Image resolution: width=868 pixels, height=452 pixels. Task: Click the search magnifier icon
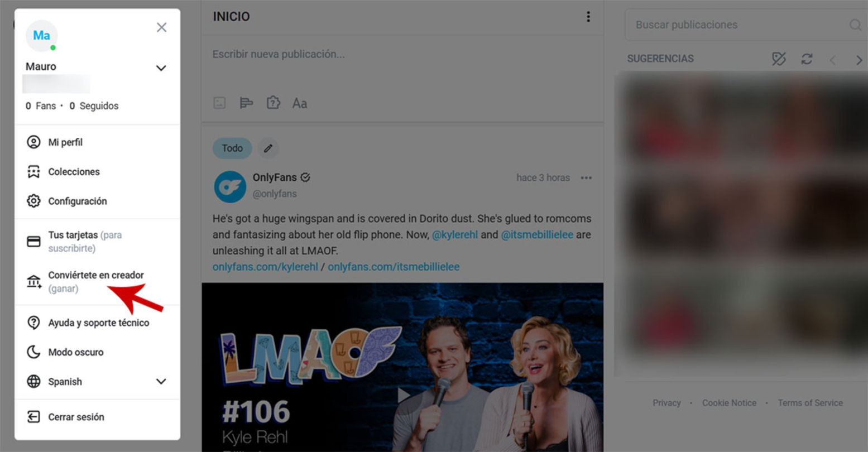coord(855,25)
